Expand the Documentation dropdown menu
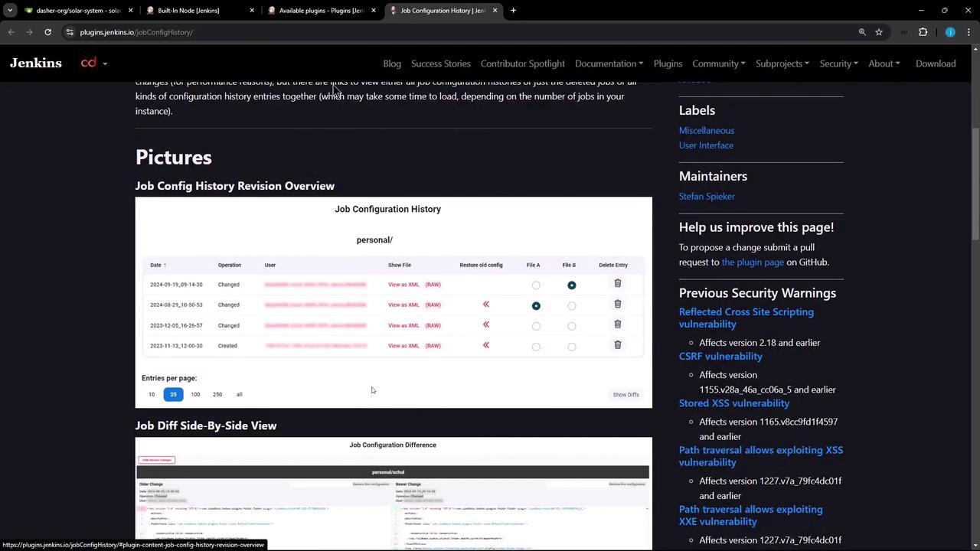 (609, 64)
